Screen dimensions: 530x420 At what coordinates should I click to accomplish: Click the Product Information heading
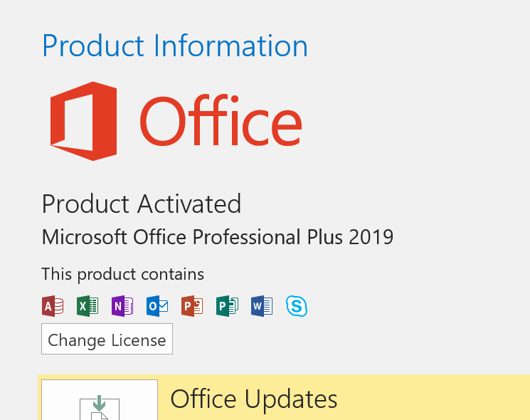175,46
